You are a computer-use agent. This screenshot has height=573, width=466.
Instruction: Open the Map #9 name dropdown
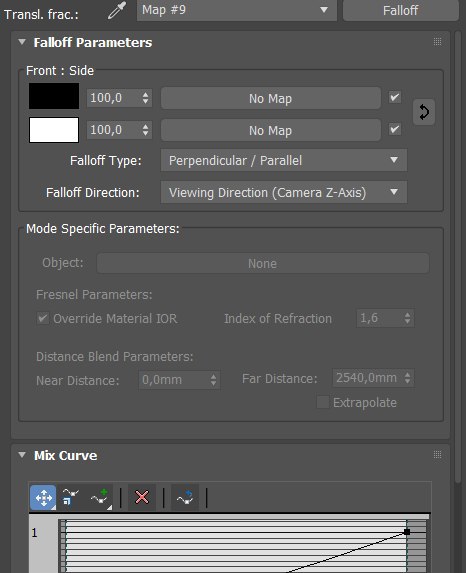pyautogui.click(x=236, y=10)
